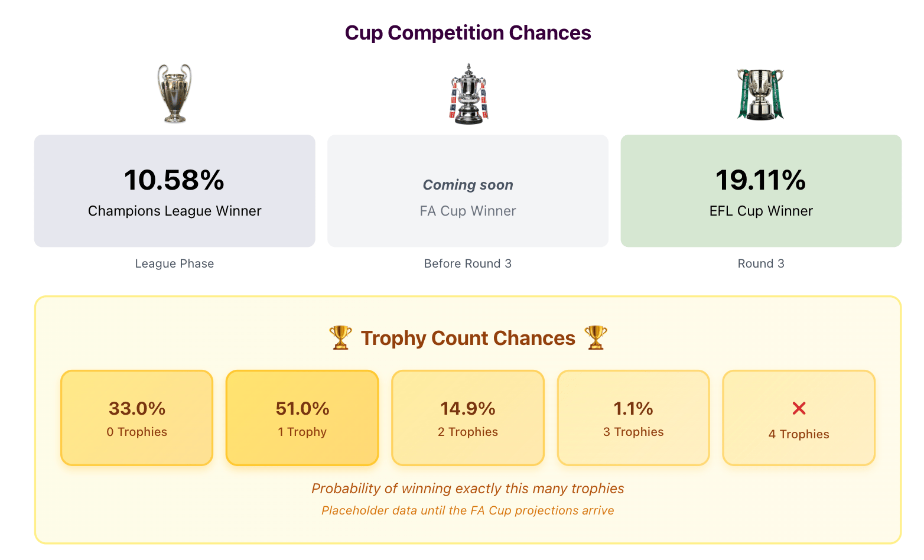Viewport: 924px width, 560px height.
Task: Click the Placeholder data FA Cup note
Action: click(x=468, y=510)
